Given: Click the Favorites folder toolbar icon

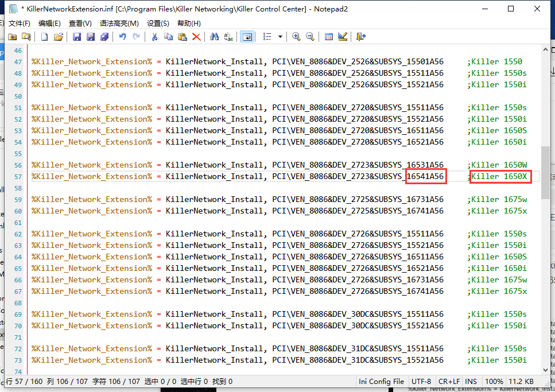Looking at the screenshot, I should coord(13,37).
